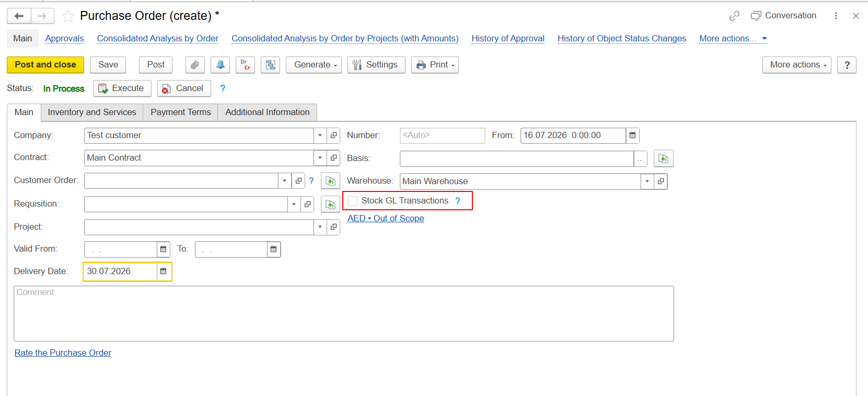The image size is (868, 396).
Task: Expand the Company dropdown list
Action: 320,135
